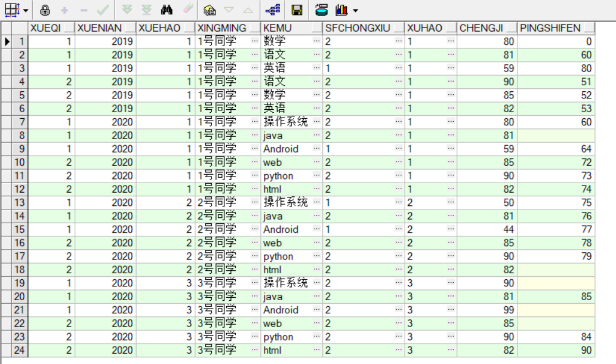Open the ellipsis editor for Android in row 9
Screen dimensions: 616x364
pyautogui.click(x=316, y=148)
